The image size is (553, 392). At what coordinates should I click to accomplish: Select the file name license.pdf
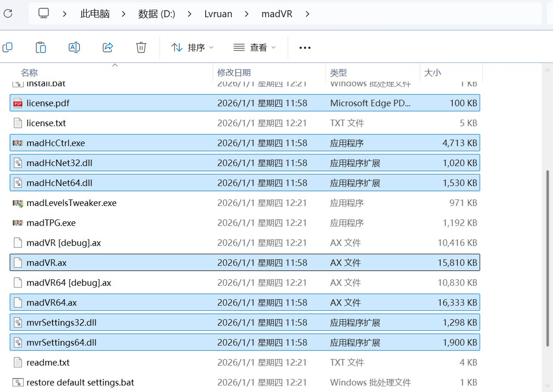[x=48, y=103]
